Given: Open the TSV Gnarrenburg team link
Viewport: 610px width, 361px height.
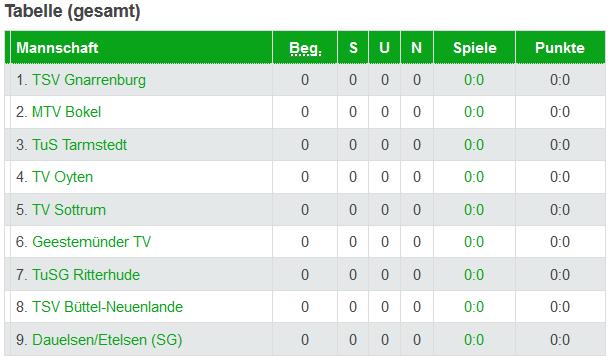Looking at the screenshot, I should (x=89, y=80).
